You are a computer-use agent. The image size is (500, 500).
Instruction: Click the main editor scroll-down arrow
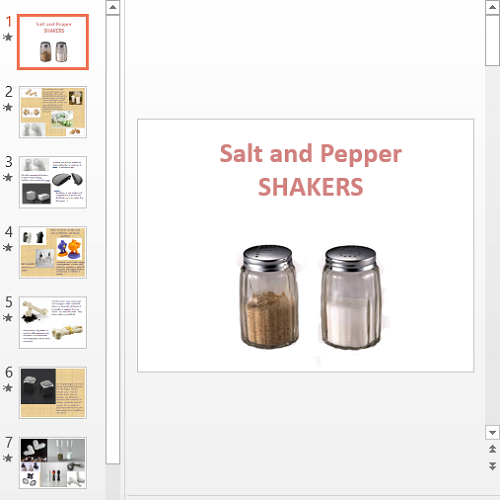coord(492,433)
